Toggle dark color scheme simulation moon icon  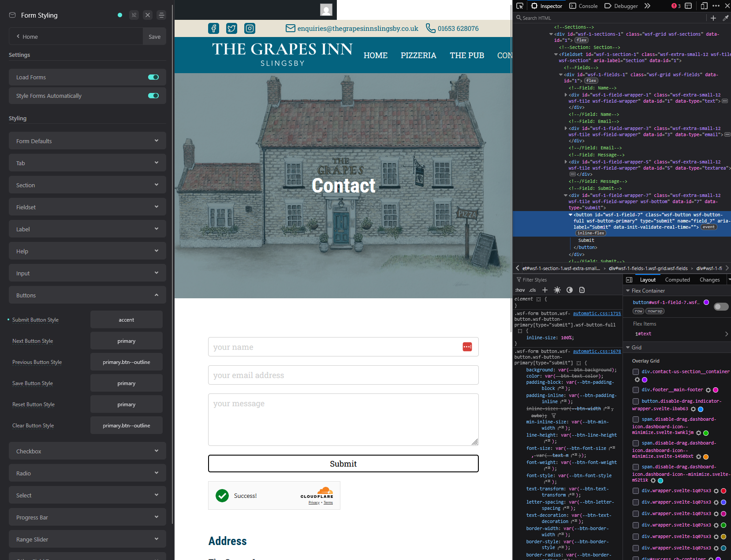[x=570, y=290]
